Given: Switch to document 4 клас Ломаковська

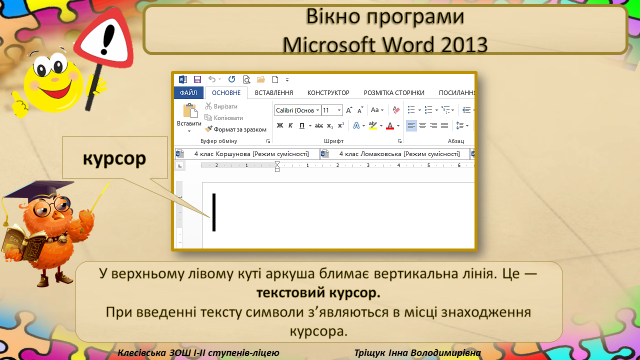Looking at the screenshot, I should tap(394, 154).
